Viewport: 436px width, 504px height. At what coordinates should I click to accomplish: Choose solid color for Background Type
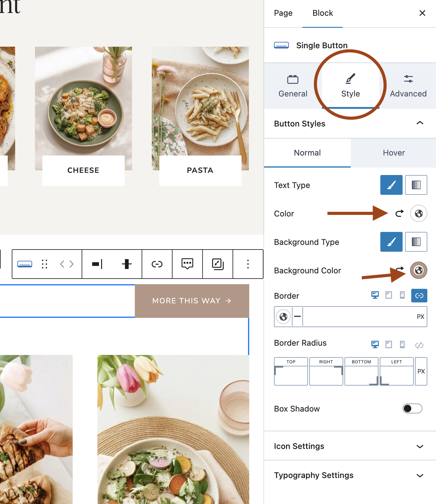pyautogui.click(x=391, y=242)
